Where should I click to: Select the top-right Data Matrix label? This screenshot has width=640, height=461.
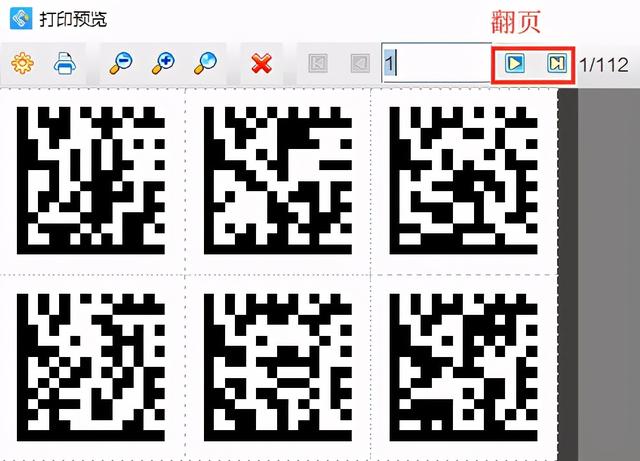click(x=464, y=180)
